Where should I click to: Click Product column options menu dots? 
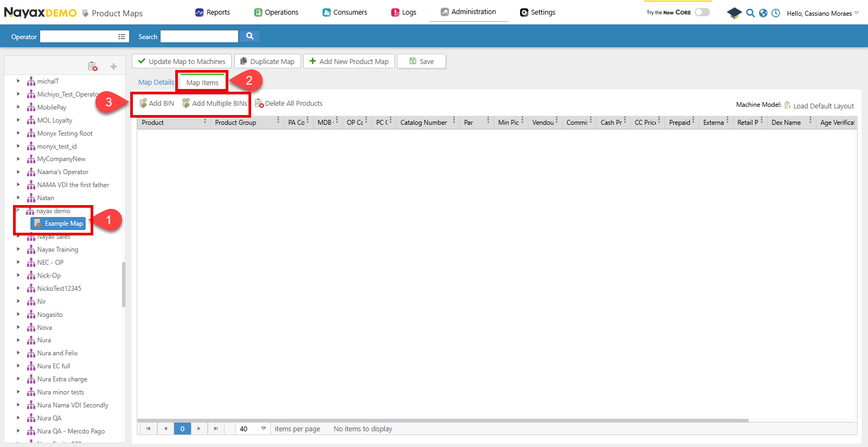205,121
